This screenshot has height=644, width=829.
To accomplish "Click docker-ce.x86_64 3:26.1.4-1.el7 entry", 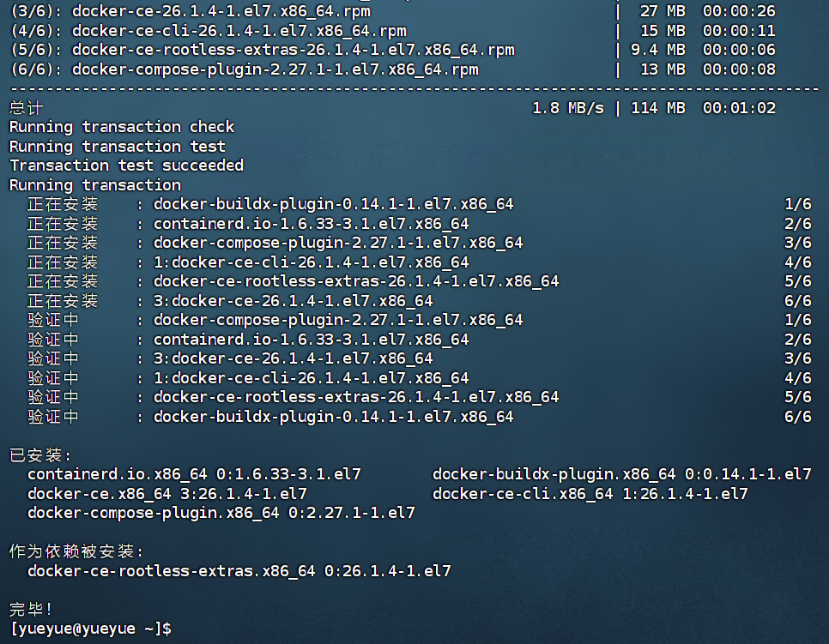I will pyautogui.click(x=167, y=493).
